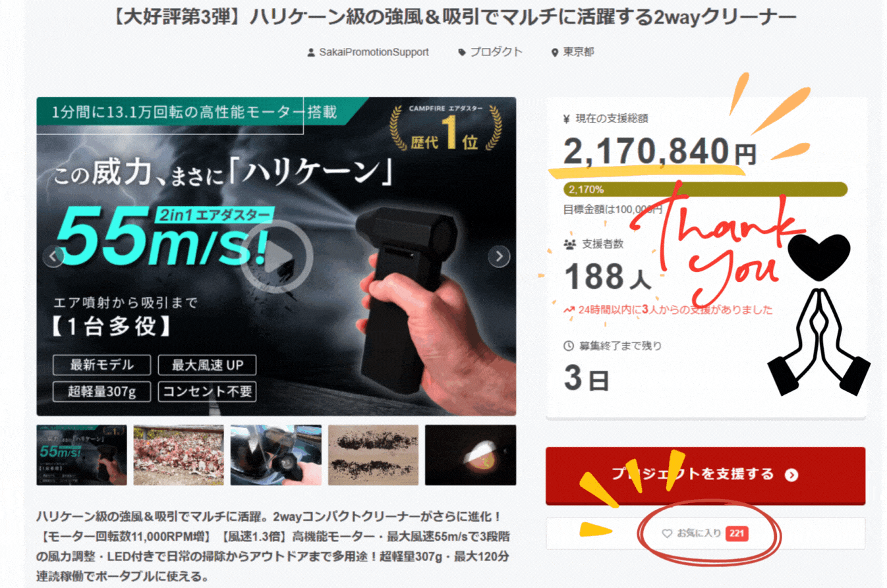The image size is (887, 588).
Task: Click the tag icon next to プロダクト
Action: pos(462,52)
